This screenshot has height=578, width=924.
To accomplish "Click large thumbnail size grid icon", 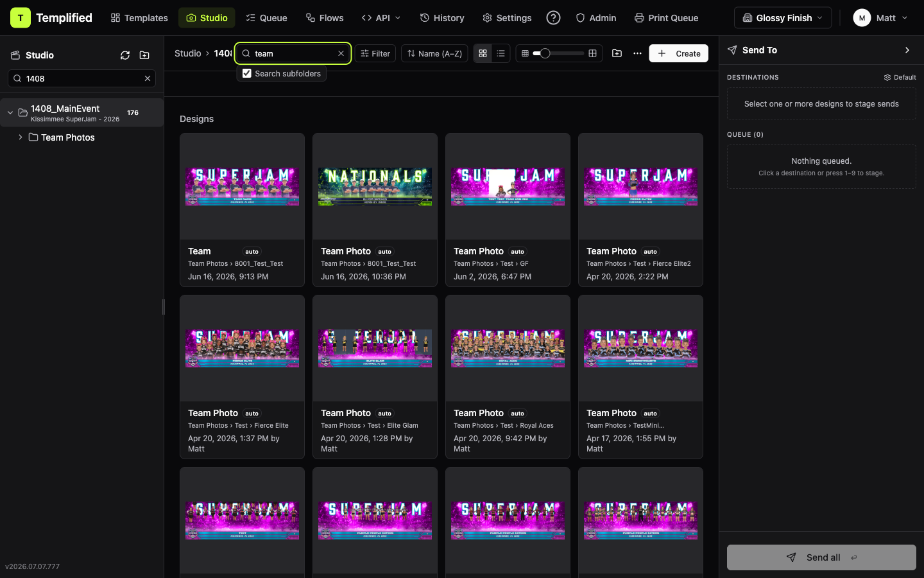I will [592, 53].
